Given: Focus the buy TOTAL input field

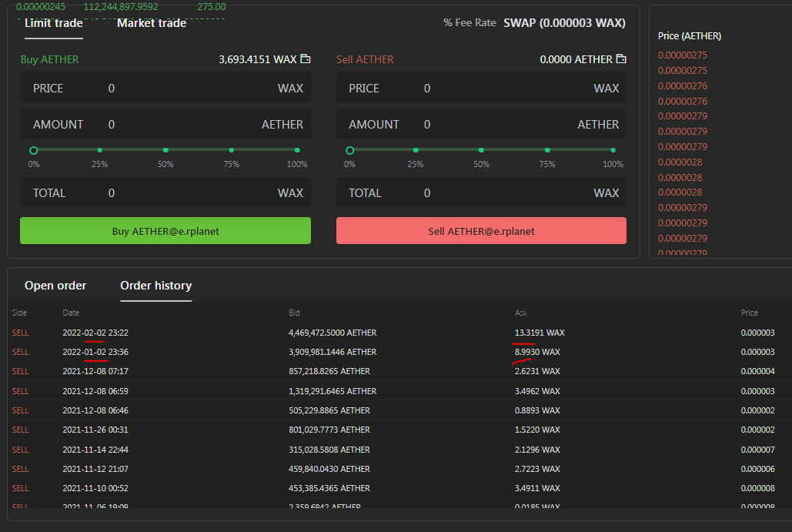Looking at the screenshot, I should click(165, 193).
